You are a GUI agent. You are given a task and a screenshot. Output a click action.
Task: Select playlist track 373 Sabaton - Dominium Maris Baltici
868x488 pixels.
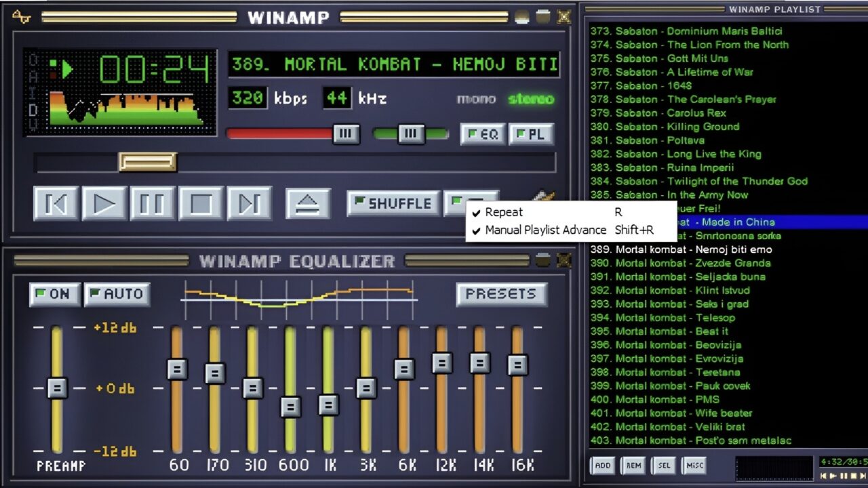686,30
